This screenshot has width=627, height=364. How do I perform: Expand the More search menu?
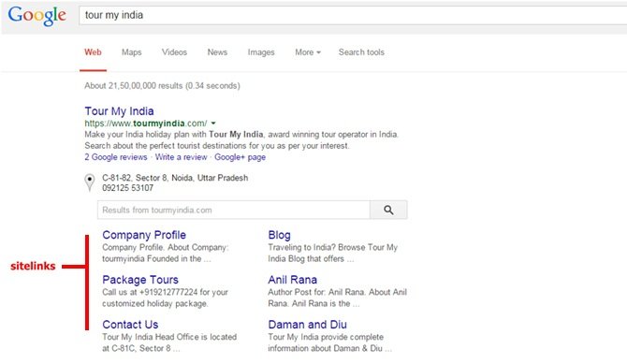point(308,52)
